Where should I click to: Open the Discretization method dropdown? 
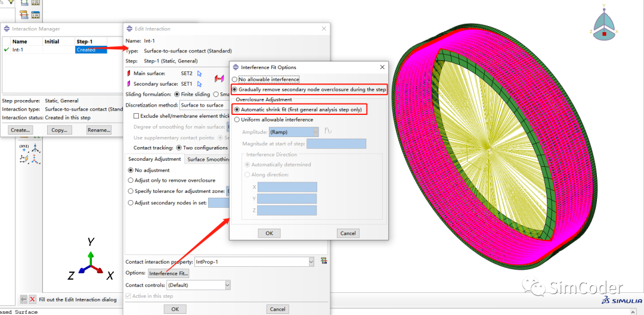pos(204,105)
